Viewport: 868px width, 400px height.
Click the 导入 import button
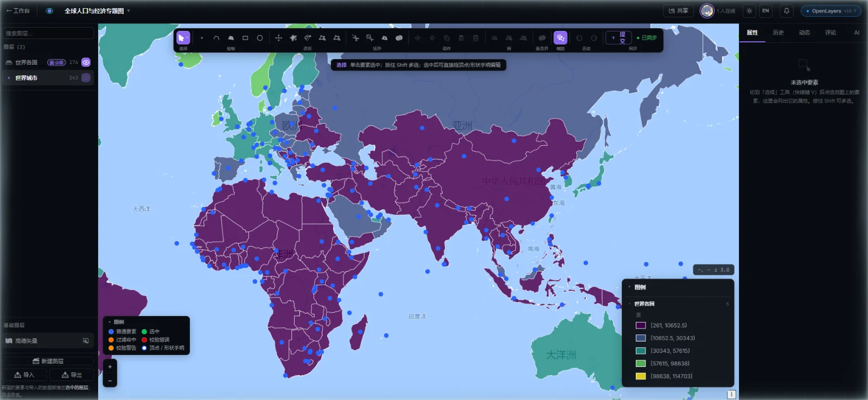[x=24, y=375]
